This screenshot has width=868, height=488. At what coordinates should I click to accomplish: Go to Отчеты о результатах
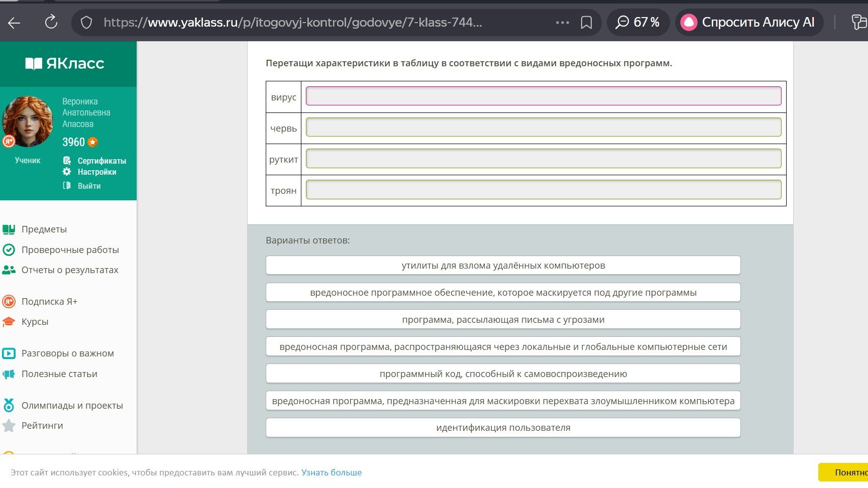70,270
